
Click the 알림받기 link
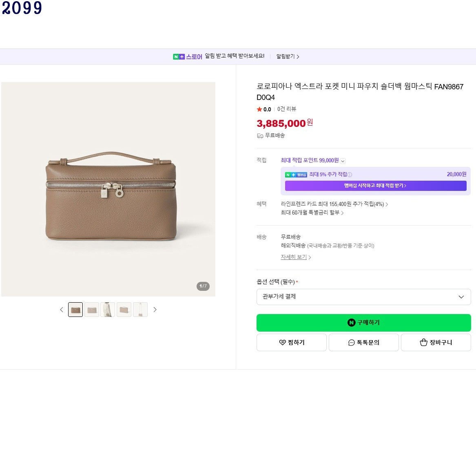click(288, 56)
